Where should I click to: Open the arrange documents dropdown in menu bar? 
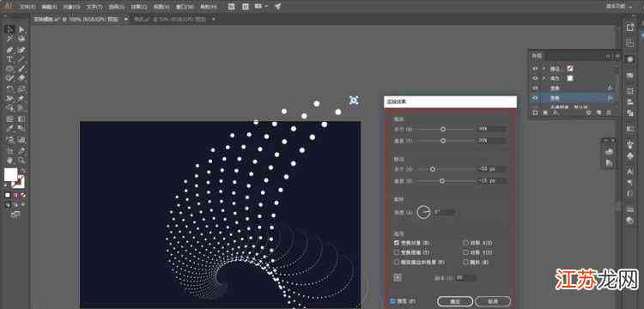click(x=260, y=7)
